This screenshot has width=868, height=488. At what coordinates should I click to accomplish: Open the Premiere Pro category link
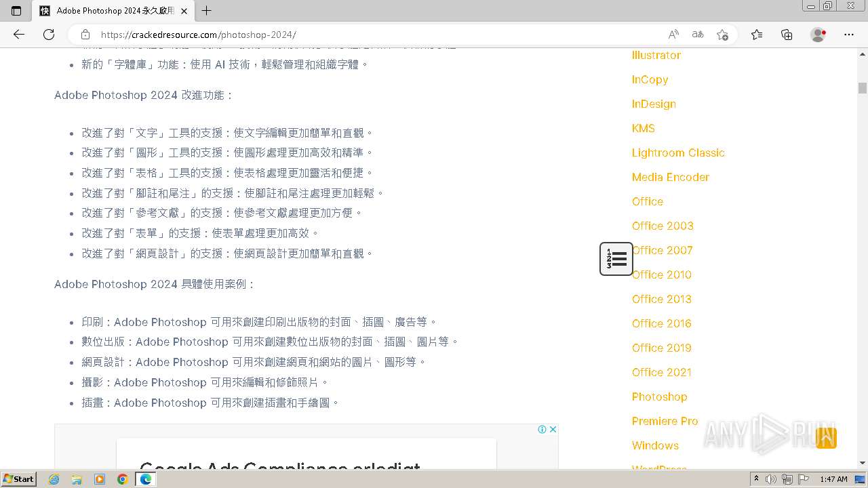pyautogui.click(x=665, y=421)
